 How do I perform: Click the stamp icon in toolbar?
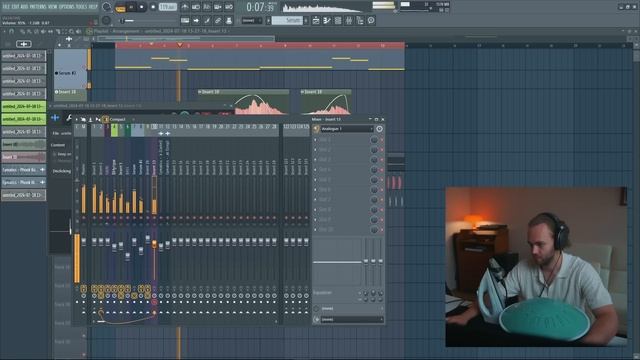(x=229, y=20)
